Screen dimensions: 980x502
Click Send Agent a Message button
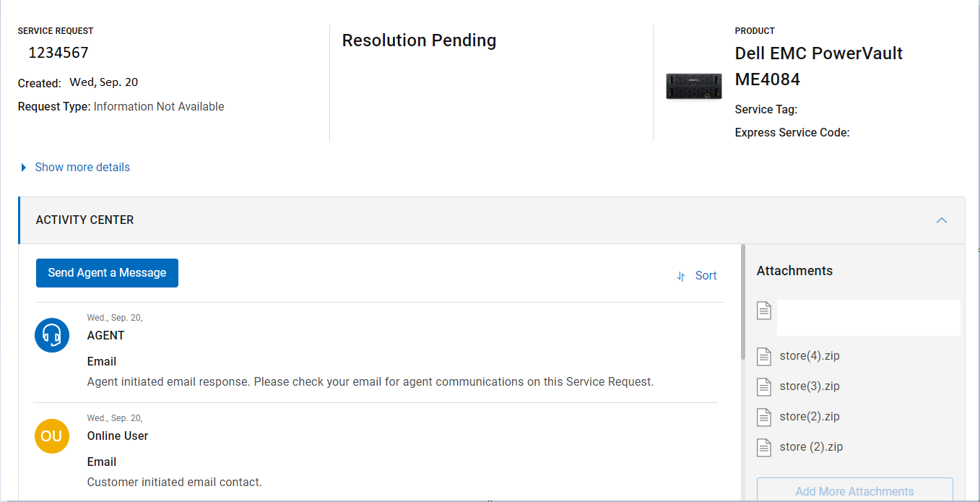(107, 273)
